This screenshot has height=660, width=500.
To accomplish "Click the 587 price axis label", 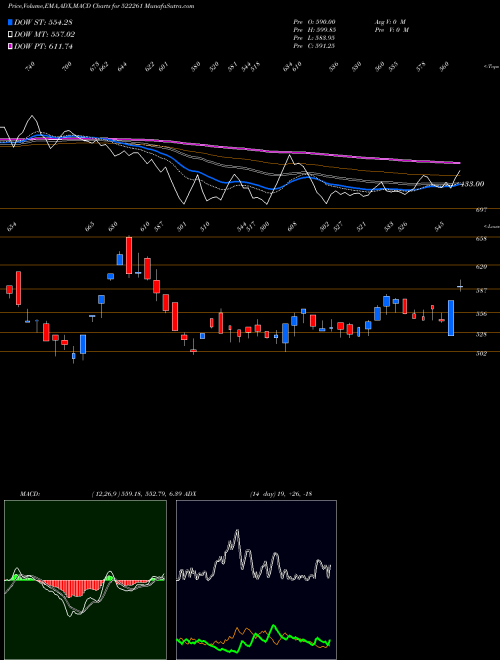I will (x=481, y=290).
